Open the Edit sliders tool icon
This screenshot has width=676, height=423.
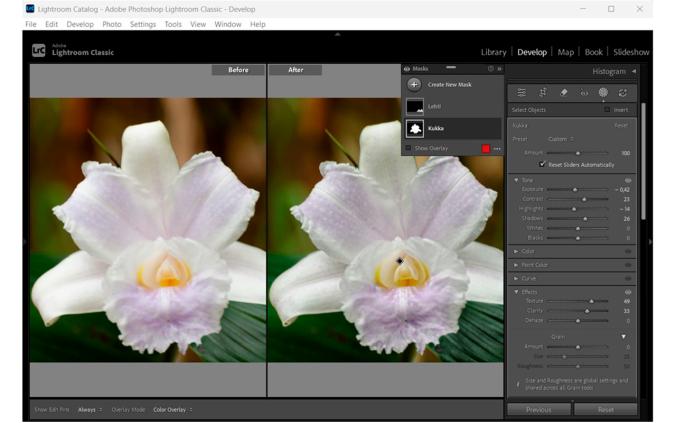[x=522, y=93]
